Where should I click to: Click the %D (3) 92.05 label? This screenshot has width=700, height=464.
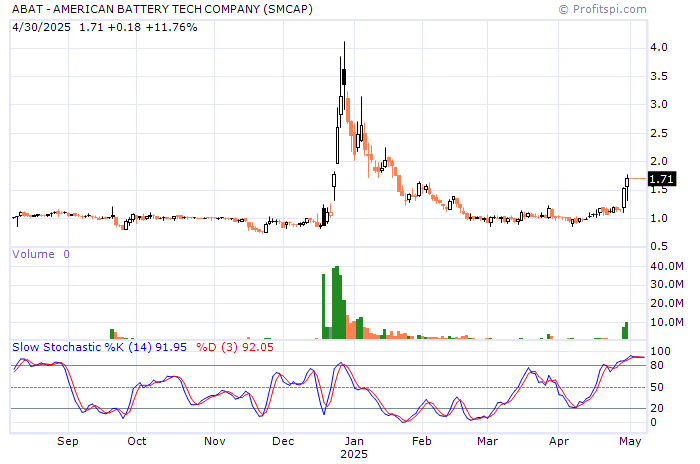[235, 347]
